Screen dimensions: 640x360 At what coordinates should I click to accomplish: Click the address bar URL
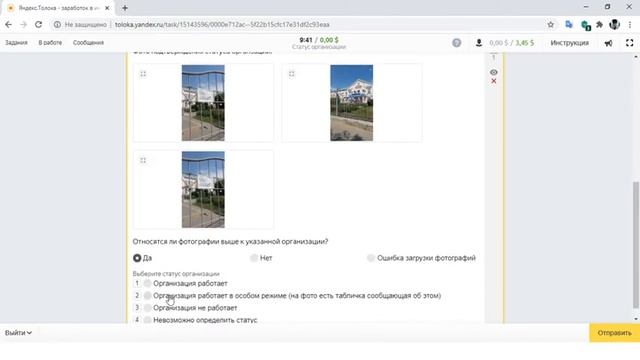(x=222, y=24)
